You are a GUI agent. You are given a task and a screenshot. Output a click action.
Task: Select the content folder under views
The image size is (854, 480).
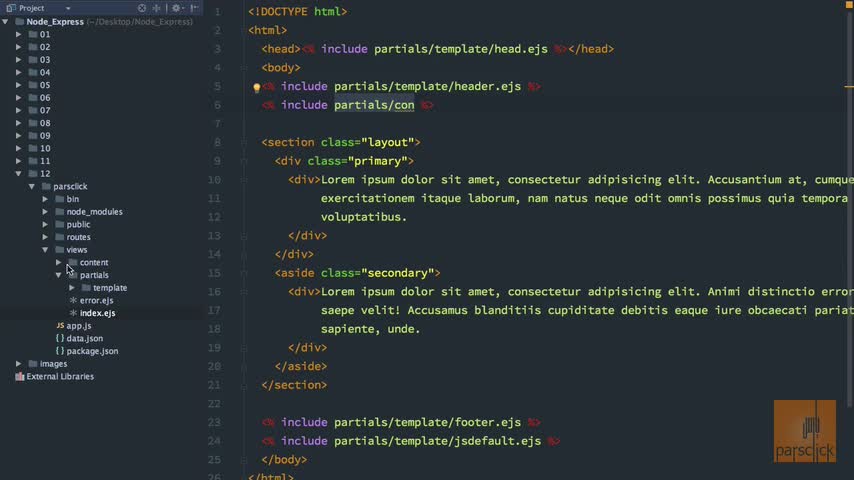94,262
